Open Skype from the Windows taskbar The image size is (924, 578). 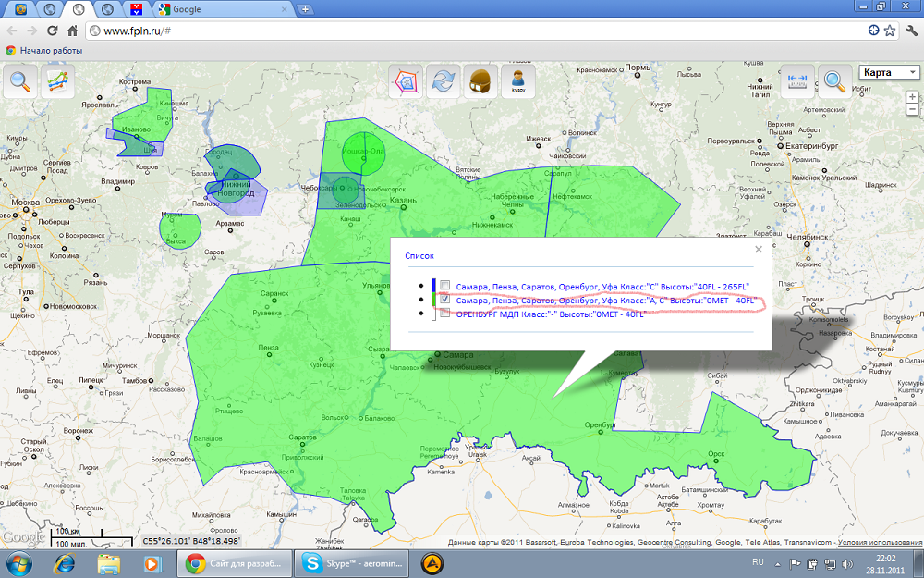pos(351,562)
